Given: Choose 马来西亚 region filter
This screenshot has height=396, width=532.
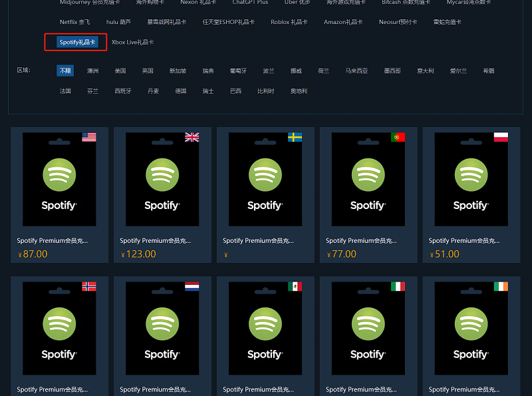Looking at the screenshot, I should [356, 71].
